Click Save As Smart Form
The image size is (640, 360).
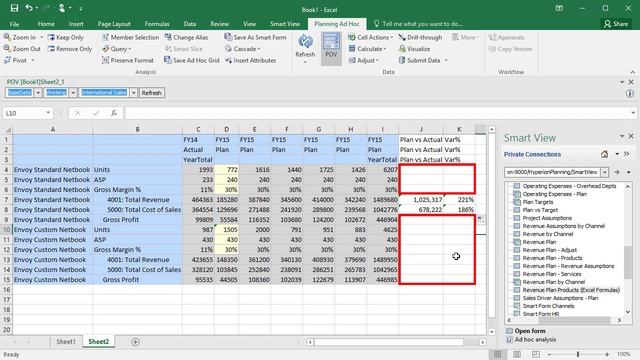256,37
